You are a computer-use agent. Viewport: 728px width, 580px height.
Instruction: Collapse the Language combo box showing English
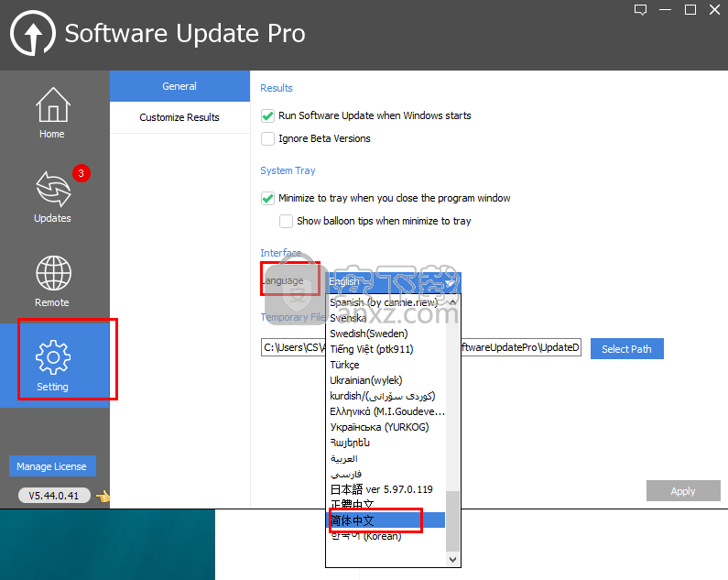click(393, 282)
